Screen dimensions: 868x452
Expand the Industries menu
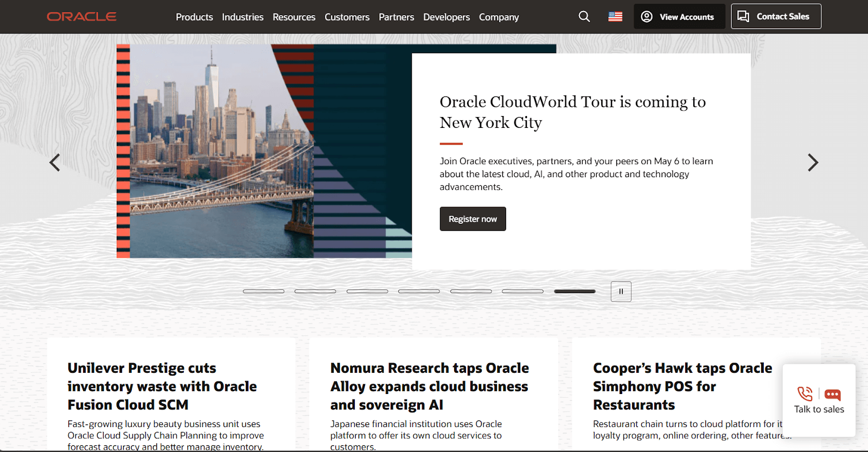pyautogui.click(x=242, y=17)
